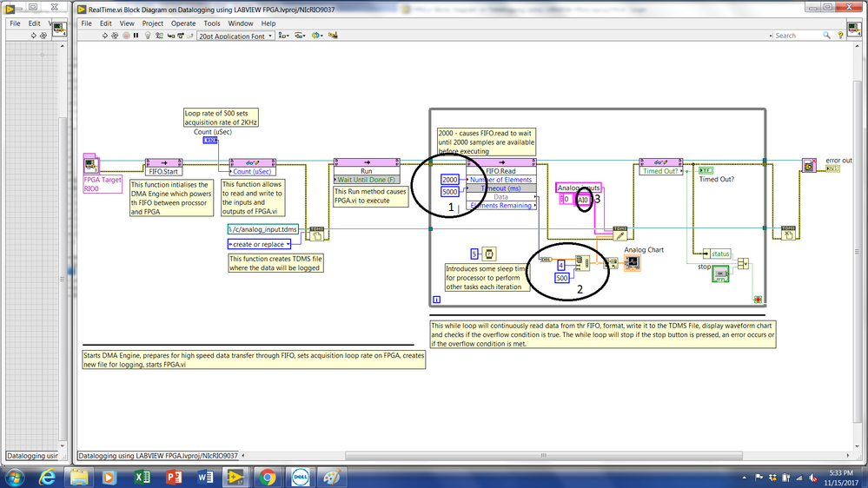Click the Wait Until Done (F) input
The height and width of the screenshot is (488, 868).
pos(367,180)
